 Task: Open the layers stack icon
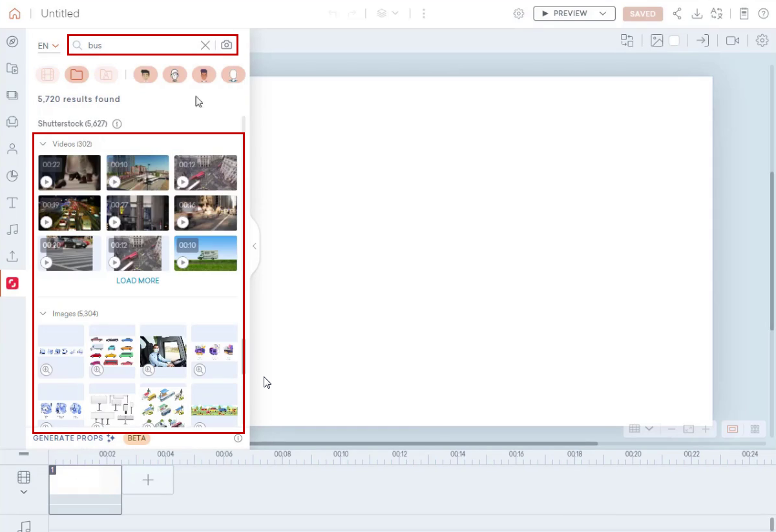pyautogui.click(x=382, y=14)
